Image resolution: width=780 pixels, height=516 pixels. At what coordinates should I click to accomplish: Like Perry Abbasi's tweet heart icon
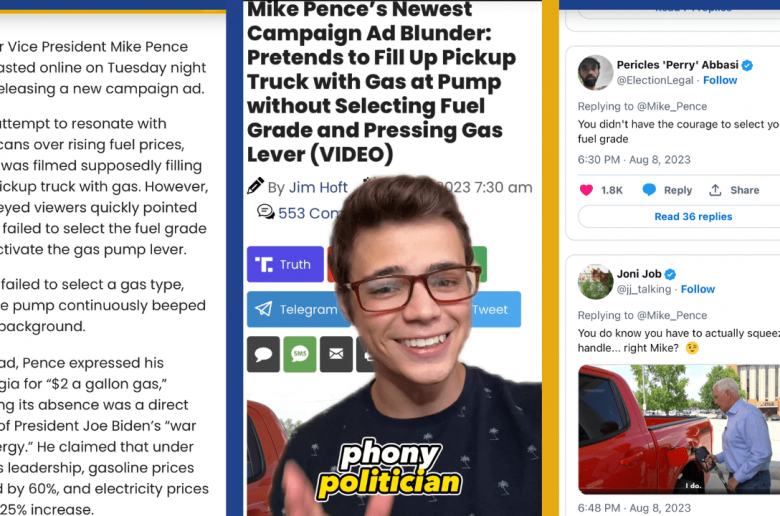(x=586, y=190)
